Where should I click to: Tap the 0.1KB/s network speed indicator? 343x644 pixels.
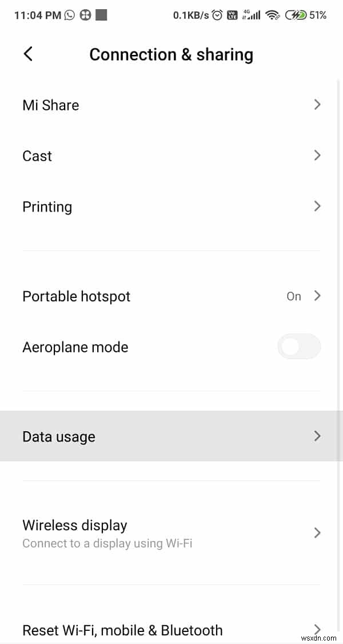coord(189,15)
